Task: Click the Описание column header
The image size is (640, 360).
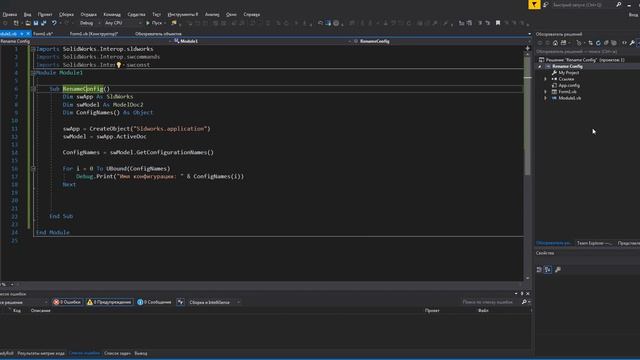Action: pos(40,311)
